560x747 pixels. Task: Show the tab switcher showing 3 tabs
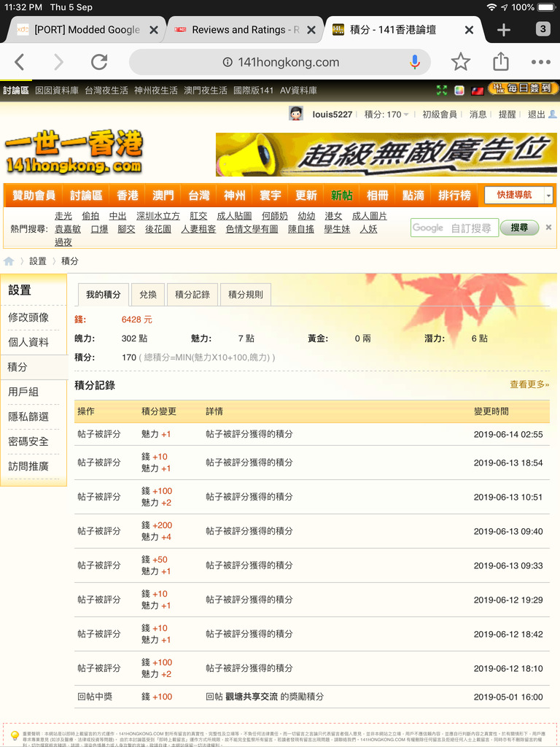542,29
